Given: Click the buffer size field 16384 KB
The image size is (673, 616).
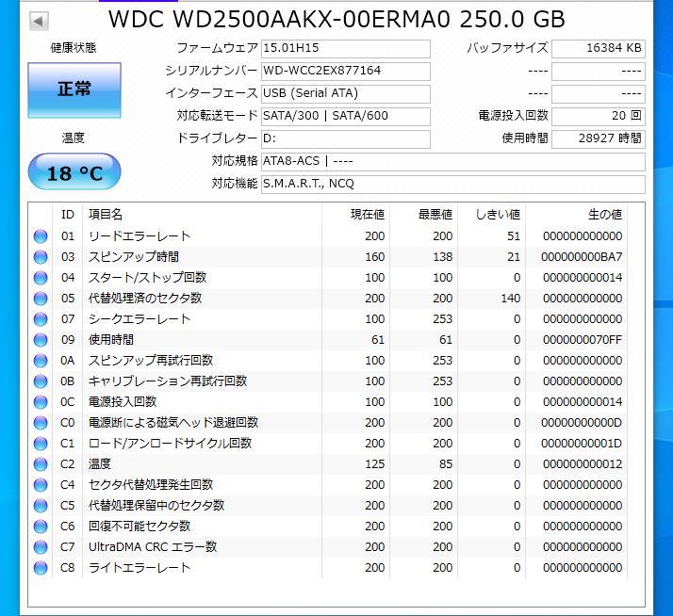Looking at the screenshot, I should 599,48.
